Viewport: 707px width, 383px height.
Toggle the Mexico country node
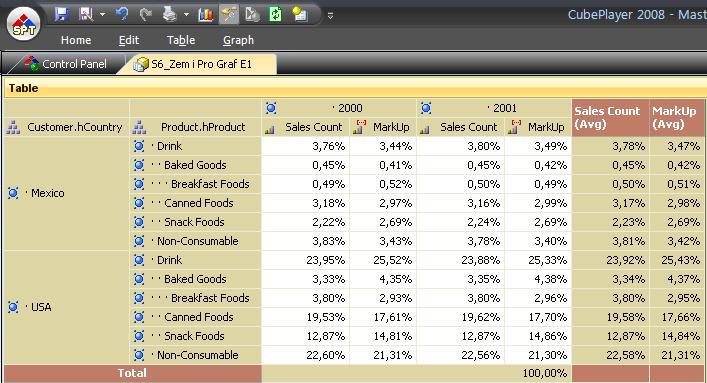(13, 193)
